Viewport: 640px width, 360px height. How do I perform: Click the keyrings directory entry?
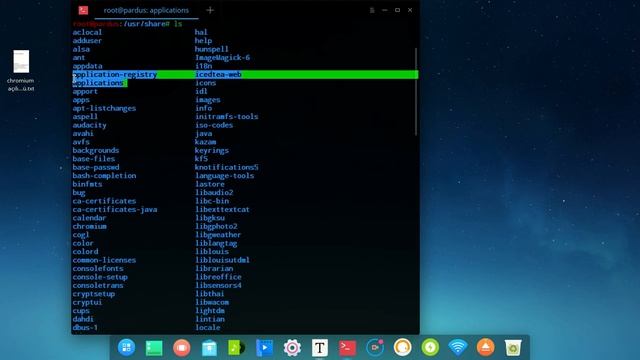click(x=211, y=151)
